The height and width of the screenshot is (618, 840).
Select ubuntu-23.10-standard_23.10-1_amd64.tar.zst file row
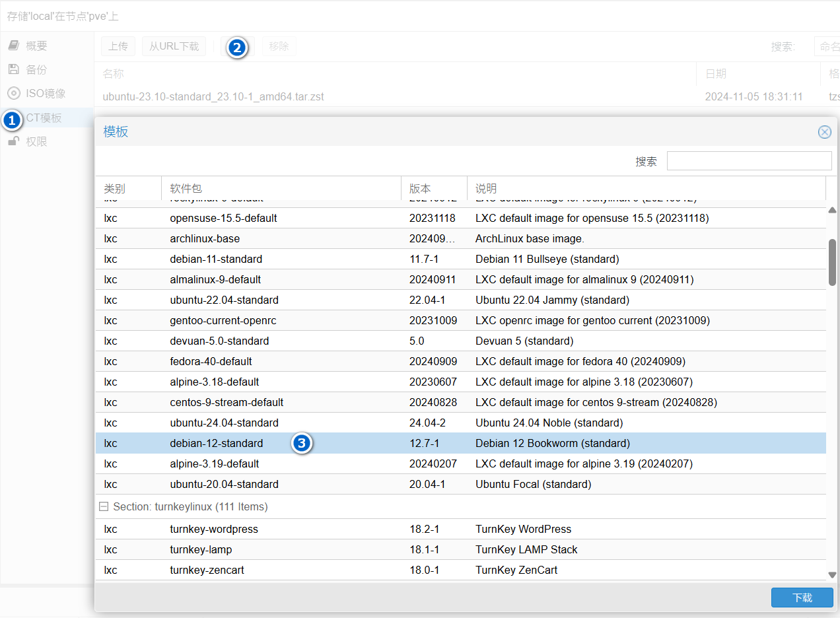467,96
